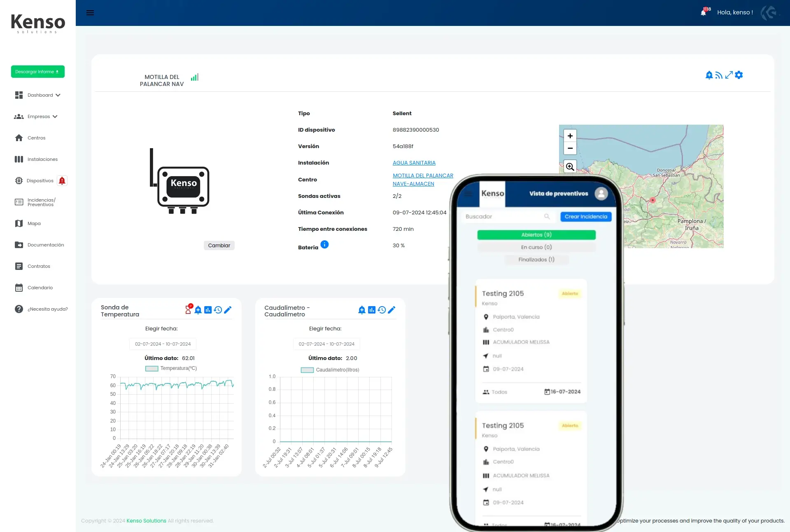Viewport: 790px width, 532px height.
Task: Open MOTILLA DEL PALANCAR NAVE-ALMACEN link
Action: pyautogui.click(x=423, y=180)
